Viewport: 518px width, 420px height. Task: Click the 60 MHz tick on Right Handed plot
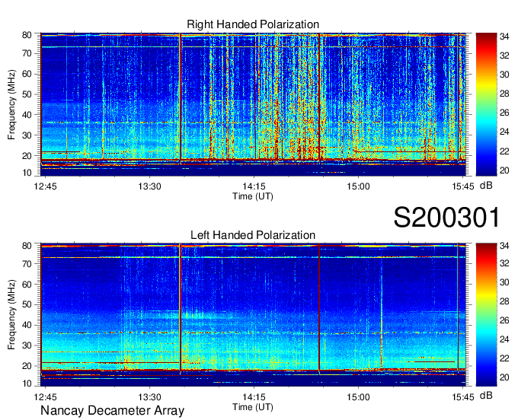coord(27,74)
